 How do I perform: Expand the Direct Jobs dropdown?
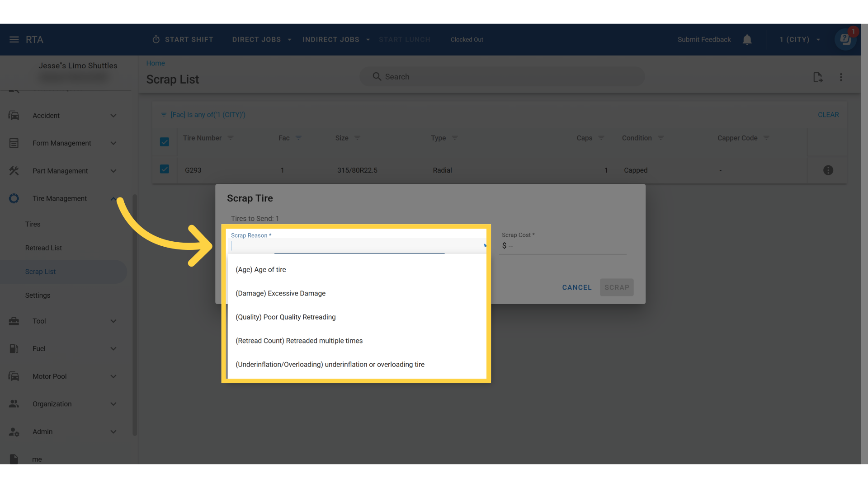pyautogui.click(x=261, y=40)
